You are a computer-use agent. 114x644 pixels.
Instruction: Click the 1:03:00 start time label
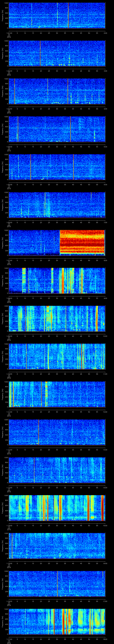[x=9, y=109]
